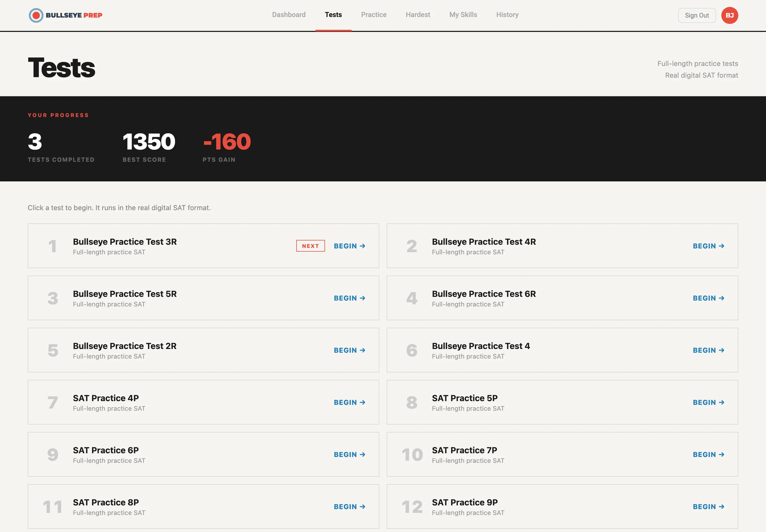
Task: Start the SAT Practice 4P test
Action: [x=350, y=402]
